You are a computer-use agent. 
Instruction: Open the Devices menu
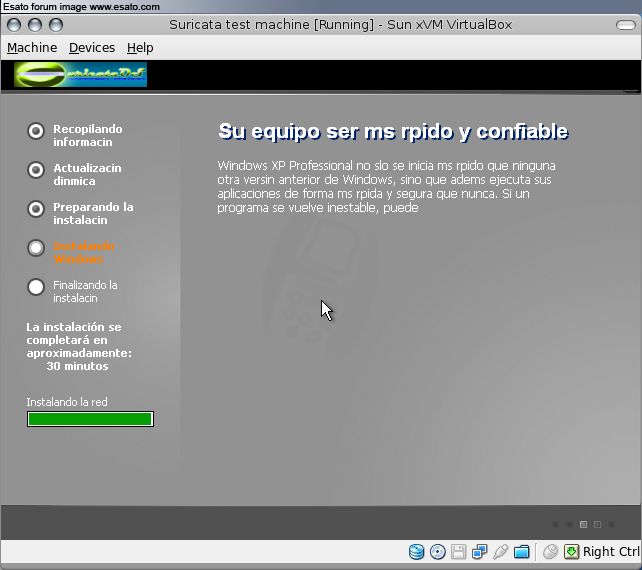(x=92, y=48)
